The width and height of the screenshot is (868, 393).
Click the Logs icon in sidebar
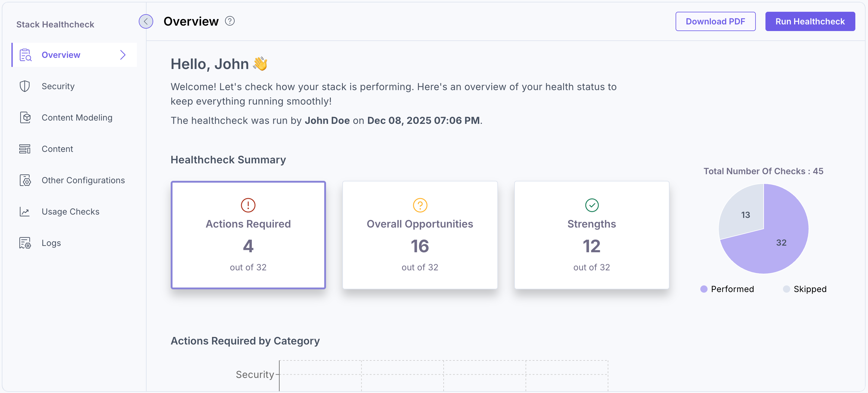click(x=25, y=243)
